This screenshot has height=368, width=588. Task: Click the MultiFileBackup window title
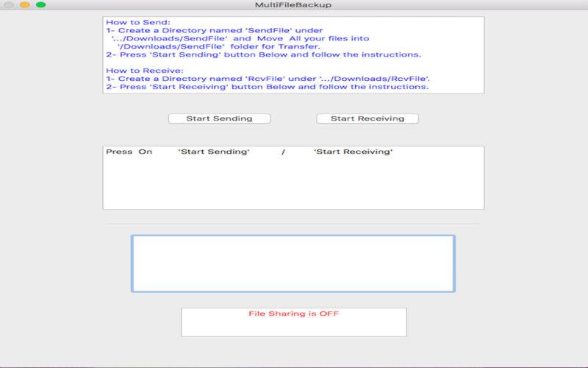coord(293,5)
